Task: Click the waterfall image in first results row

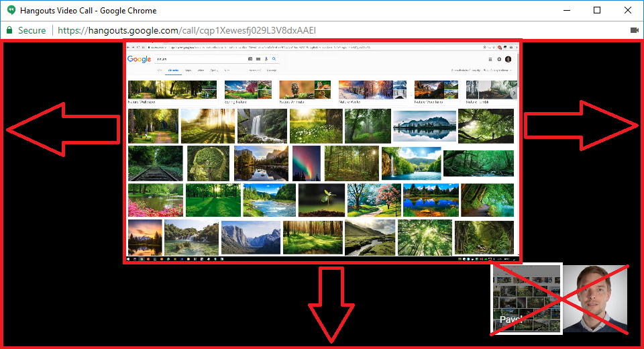Action: tap(262, 126)
